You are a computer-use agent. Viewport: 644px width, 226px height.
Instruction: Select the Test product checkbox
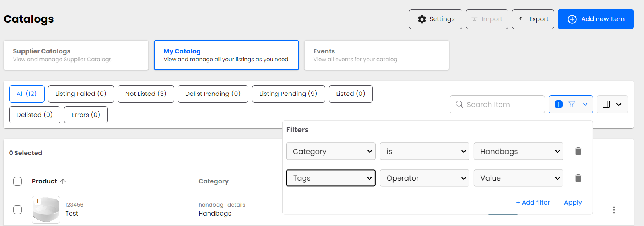point(17,210)
